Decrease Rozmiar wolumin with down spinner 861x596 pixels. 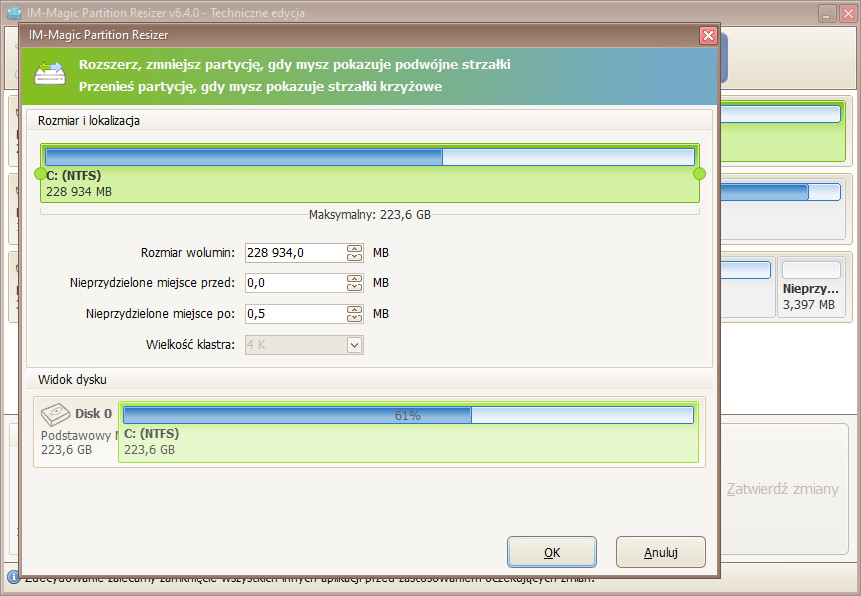(x=355, y=257)
